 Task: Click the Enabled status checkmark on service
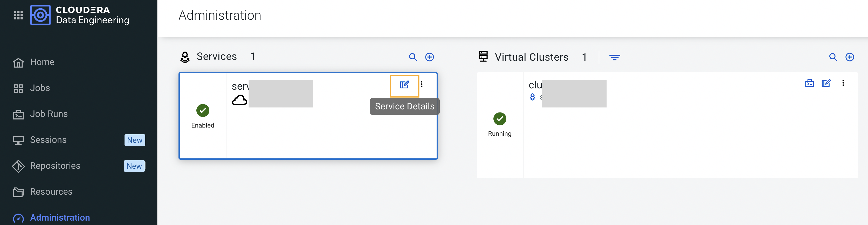tap(203, 110)
